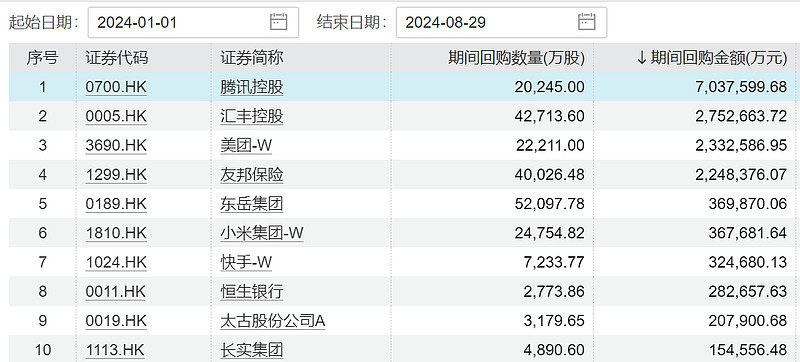
Task: Open end date calendar picker icon
Action: (x=587, y=22)
